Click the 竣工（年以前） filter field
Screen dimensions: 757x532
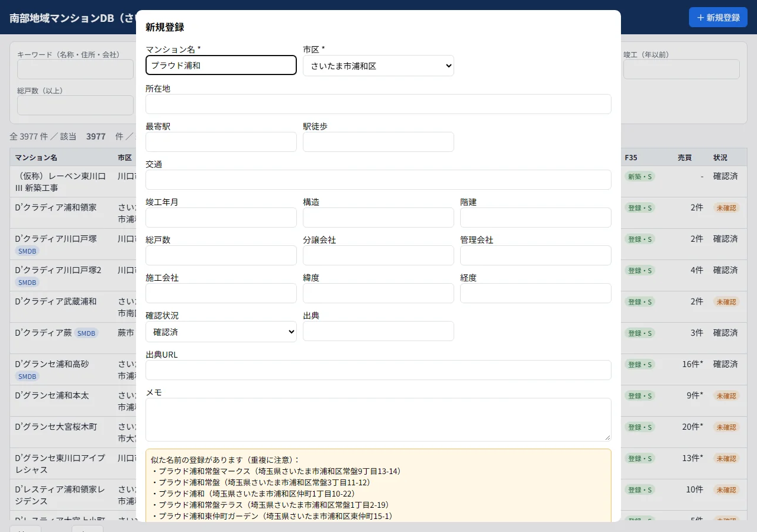pos(681,69)
